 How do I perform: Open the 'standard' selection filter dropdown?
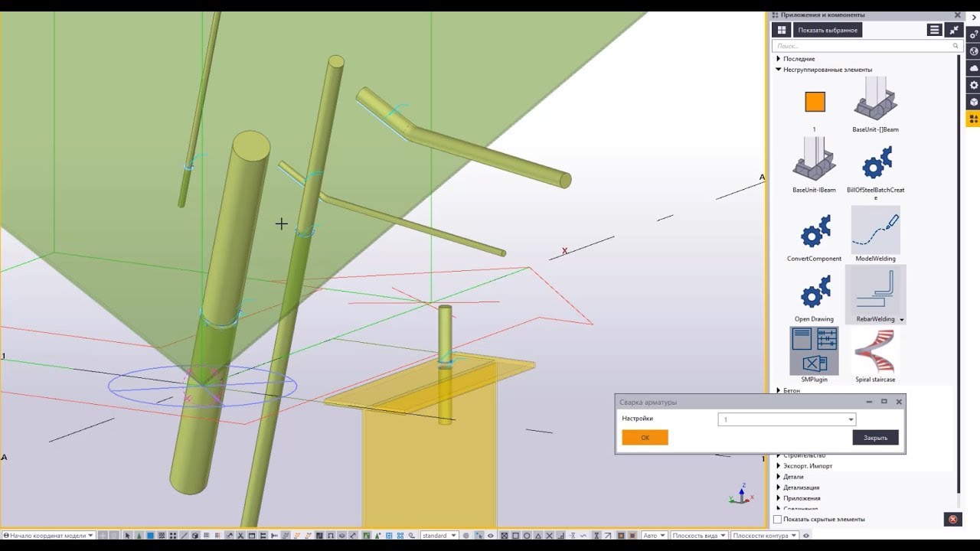[439, 536]
